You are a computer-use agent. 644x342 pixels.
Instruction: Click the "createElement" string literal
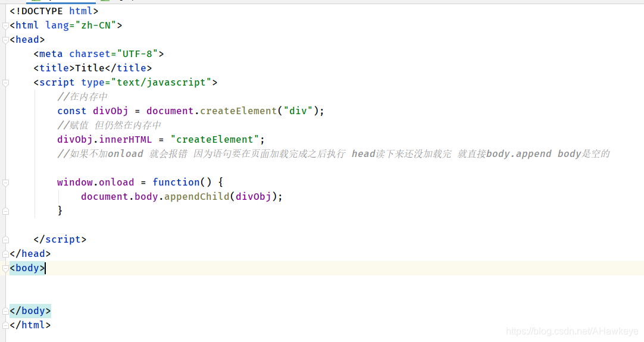(x=214, y=140)
